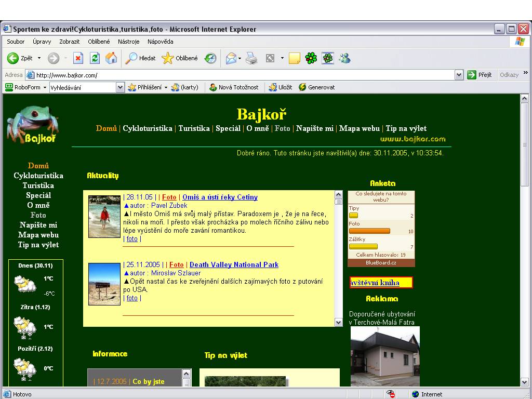Viewport: 532px width, 399px height.
Task: Click the Tipy poll result bar
Action: point(353,216)
